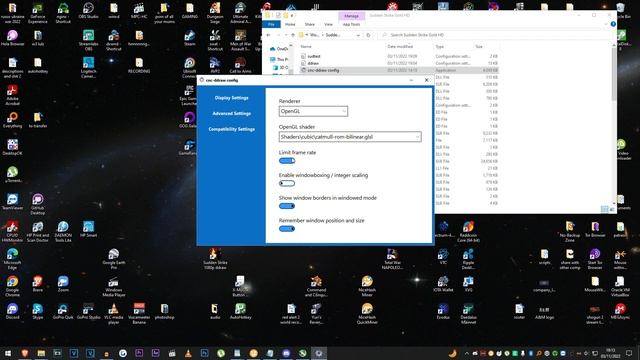
Task: Open Sudden Strike 1080p ddraw shortcut
Action: [215, 259]
